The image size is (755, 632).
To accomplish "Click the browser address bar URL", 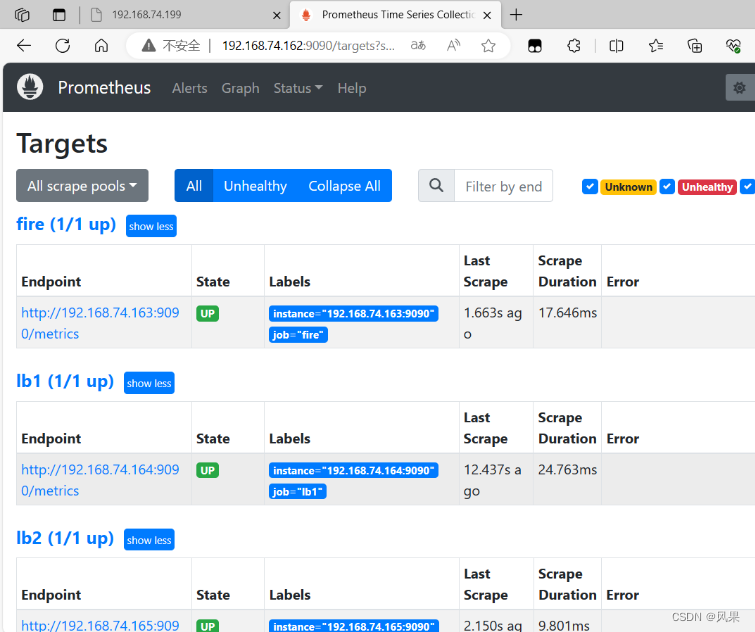I will point(308,46).
